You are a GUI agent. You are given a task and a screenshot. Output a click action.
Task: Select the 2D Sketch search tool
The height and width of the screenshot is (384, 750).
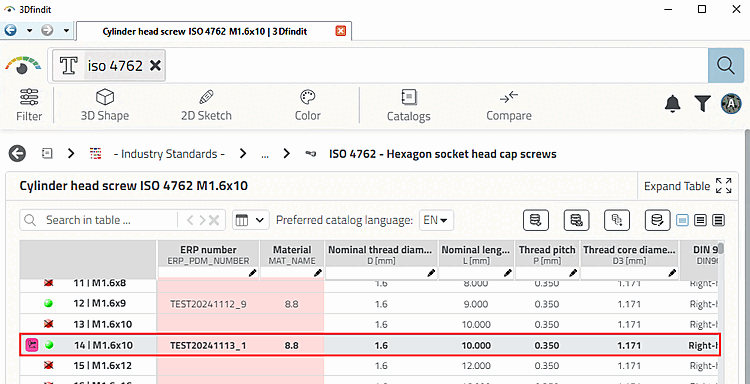pos(206,105)
